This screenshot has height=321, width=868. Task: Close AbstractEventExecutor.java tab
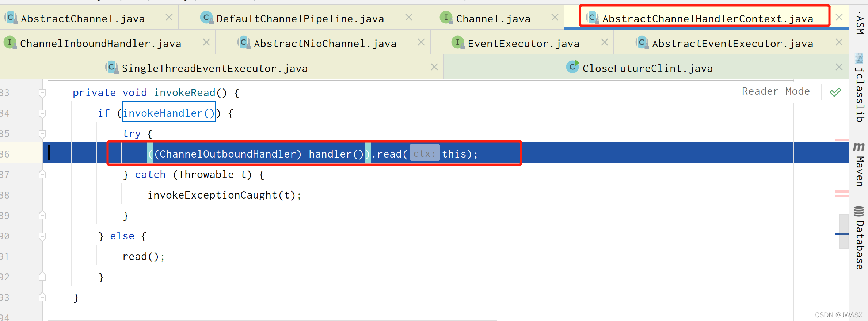pyautogui.click(x=839, y=42)
